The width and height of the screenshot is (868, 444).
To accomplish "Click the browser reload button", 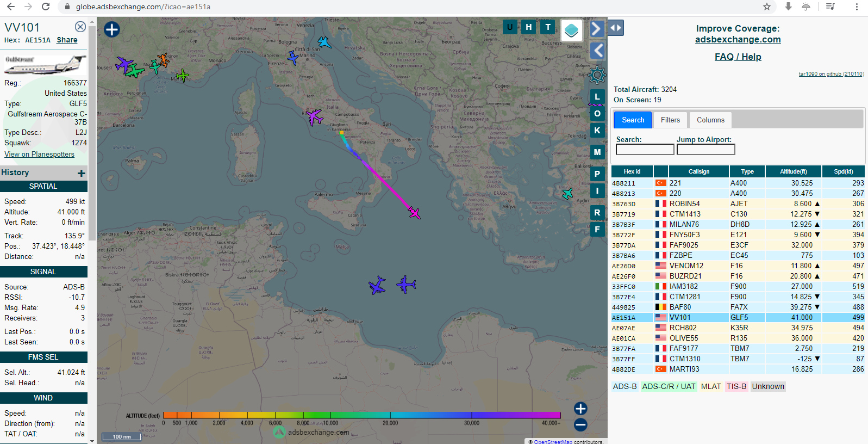I will pos(46,7).
